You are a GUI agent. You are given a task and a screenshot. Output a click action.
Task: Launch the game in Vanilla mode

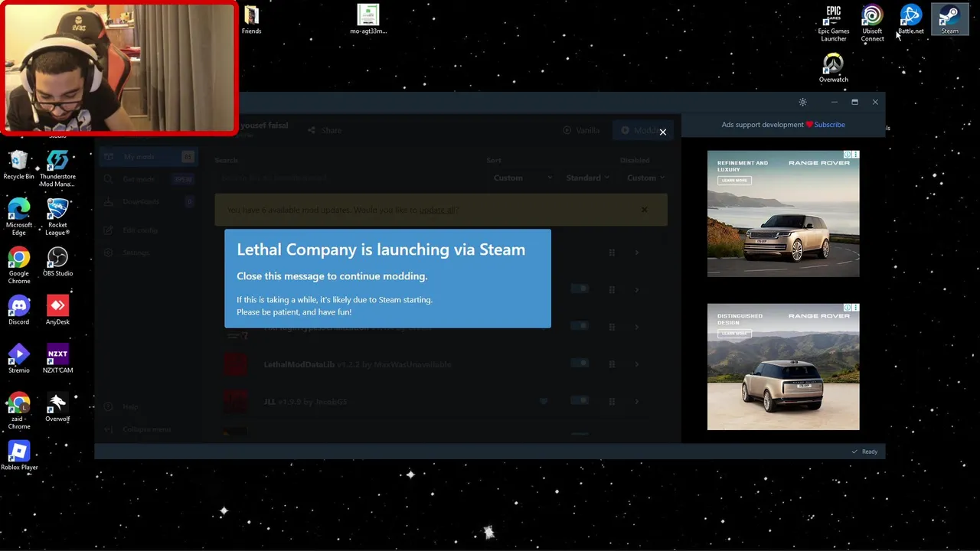pos(582,130)
